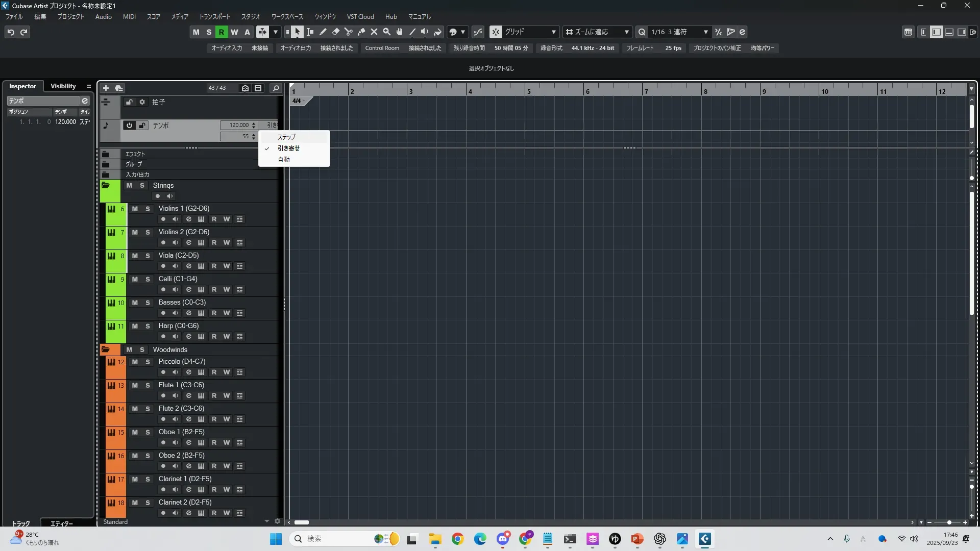Click the エディター tab button
Screen dimensions: 980x551
[x=61, y=523]
